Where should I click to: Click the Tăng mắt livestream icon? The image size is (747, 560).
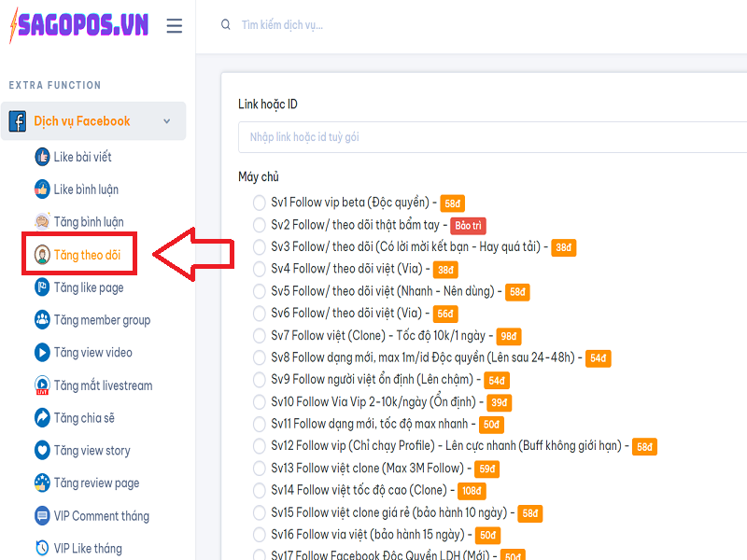pos(42,385)
